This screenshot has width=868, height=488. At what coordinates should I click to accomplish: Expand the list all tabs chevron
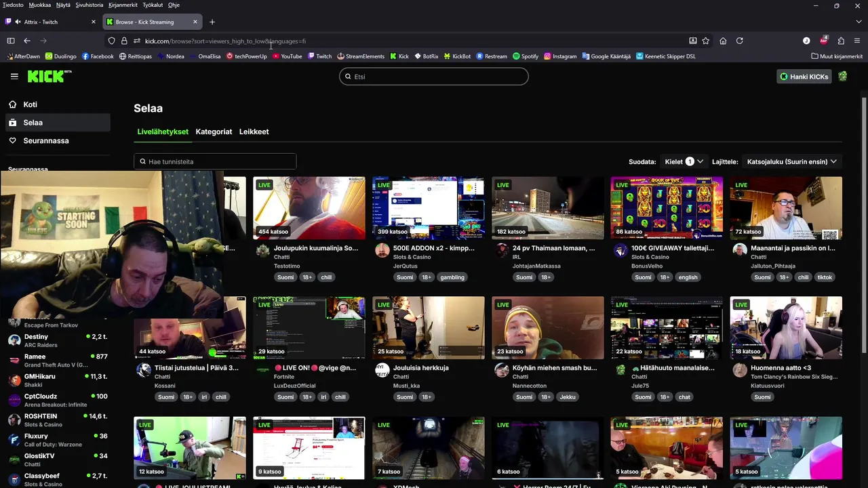[858, 22]
